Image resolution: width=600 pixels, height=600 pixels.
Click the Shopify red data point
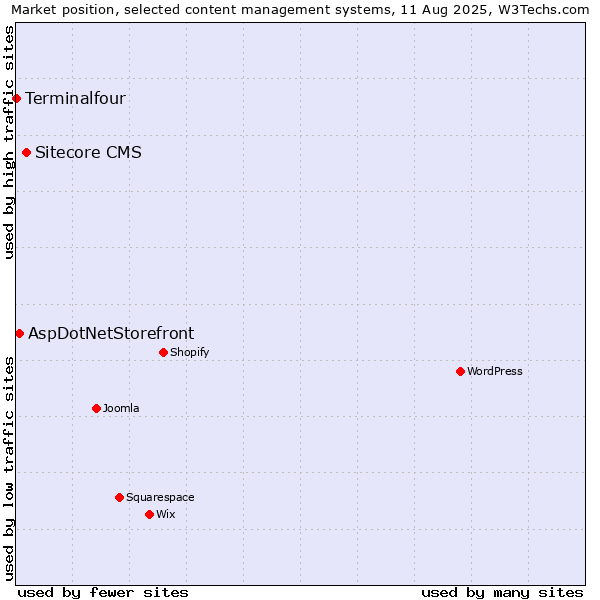tap(163, 352)
